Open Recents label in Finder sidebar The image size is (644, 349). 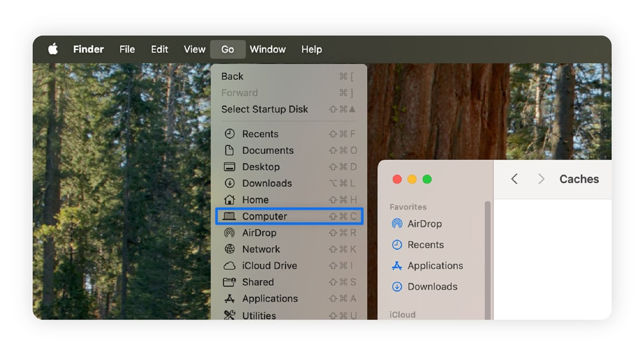pos(426,245)
